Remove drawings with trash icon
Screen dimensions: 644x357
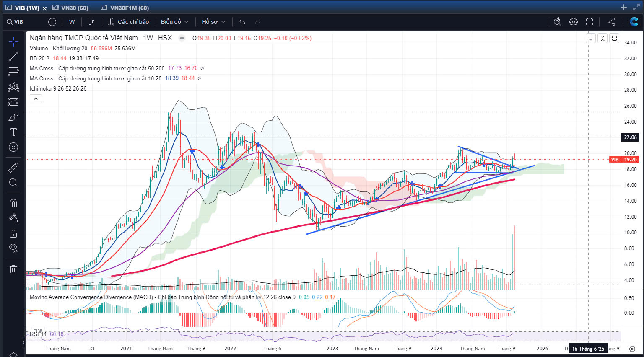pos(13,269)
